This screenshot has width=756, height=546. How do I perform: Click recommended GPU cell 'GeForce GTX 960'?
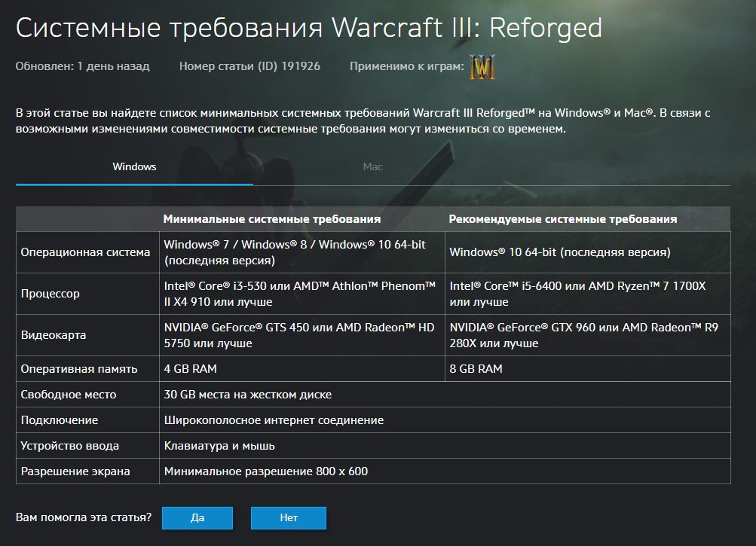point(588,335)
